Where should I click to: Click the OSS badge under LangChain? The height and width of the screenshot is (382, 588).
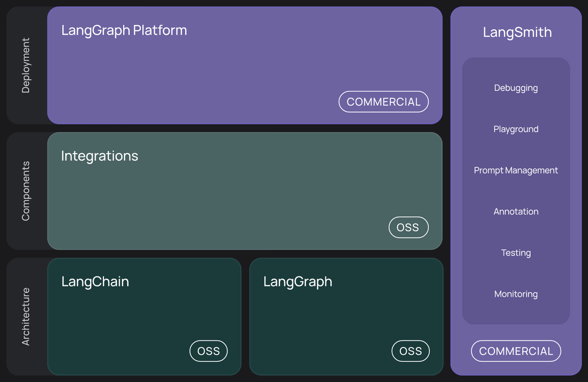208,351
